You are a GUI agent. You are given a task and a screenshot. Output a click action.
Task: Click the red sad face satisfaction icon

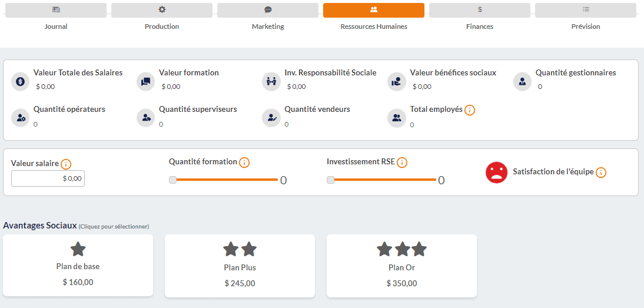tap(496, 173)
